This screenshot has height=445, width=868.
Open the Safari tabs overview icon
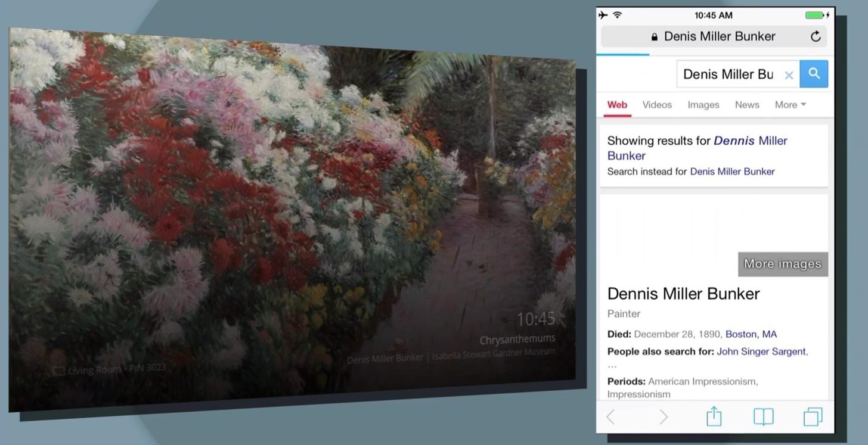pos(813,417)
